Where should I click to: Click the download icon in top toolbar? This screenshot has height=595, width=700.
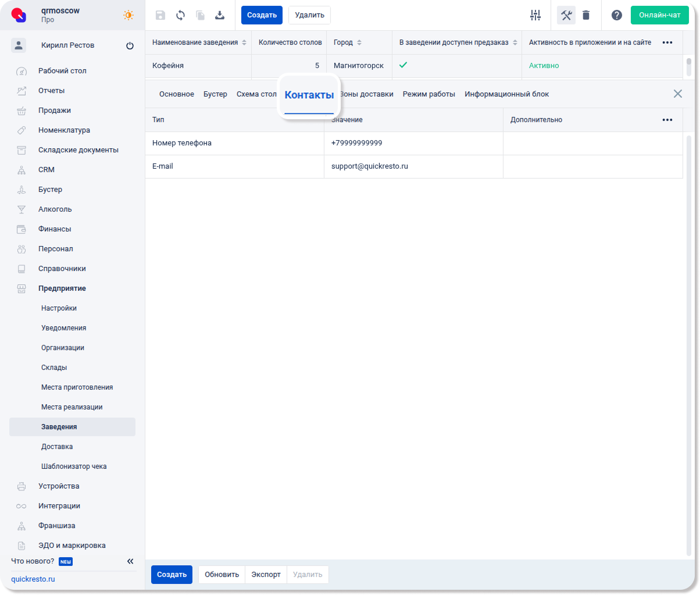(220, 15)
